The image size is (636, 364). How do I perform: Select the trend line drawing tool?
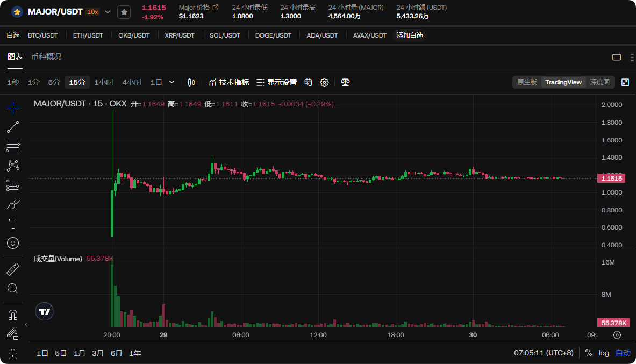pos(13,127)
